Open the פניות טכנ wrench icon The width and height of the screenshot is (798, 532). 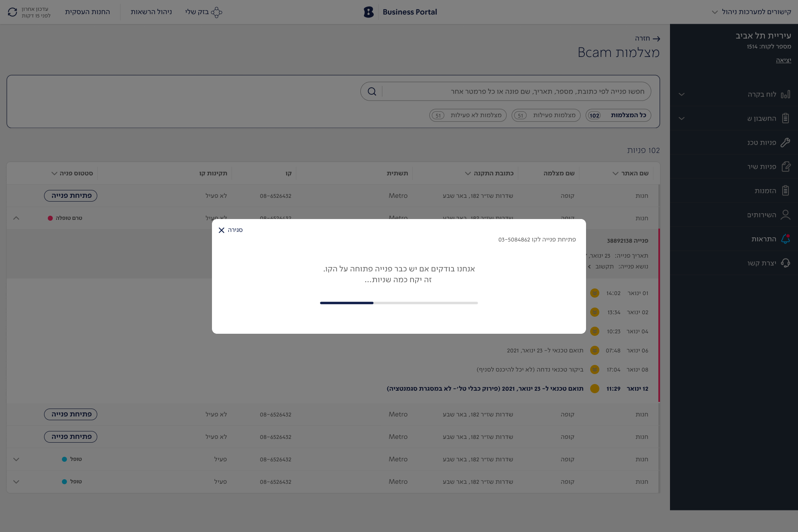(785, 143)
